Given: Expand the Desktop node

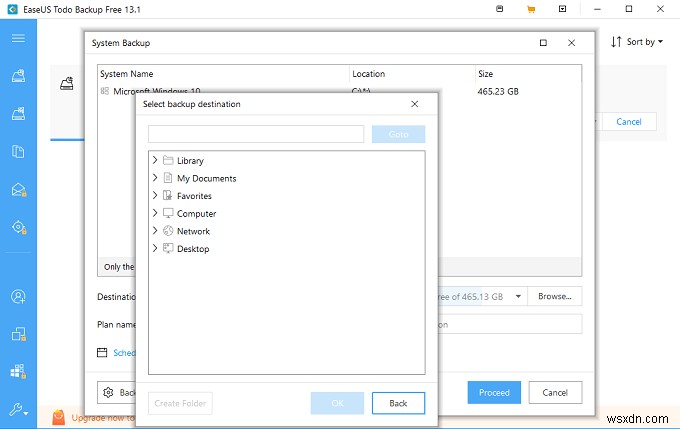Looking at the screenshot, I should pos(155,249).
